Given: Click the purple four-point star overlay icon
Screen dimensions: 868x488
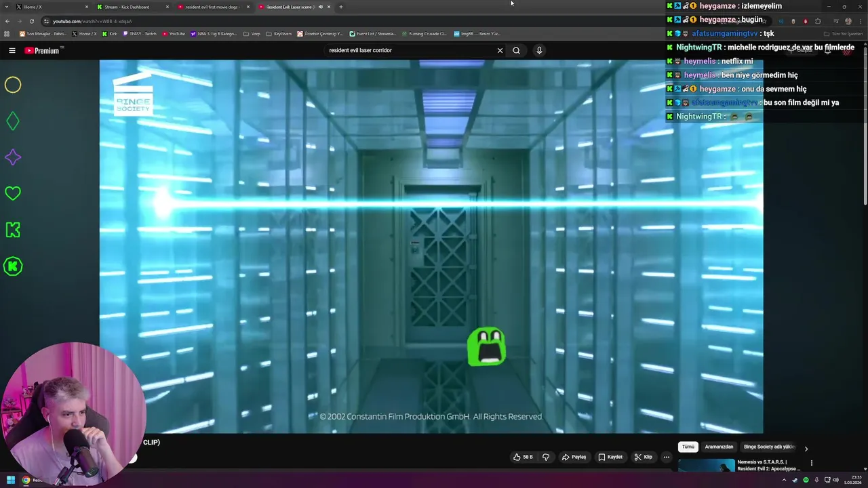Looking at the screenshot, I should click(13, 157).
